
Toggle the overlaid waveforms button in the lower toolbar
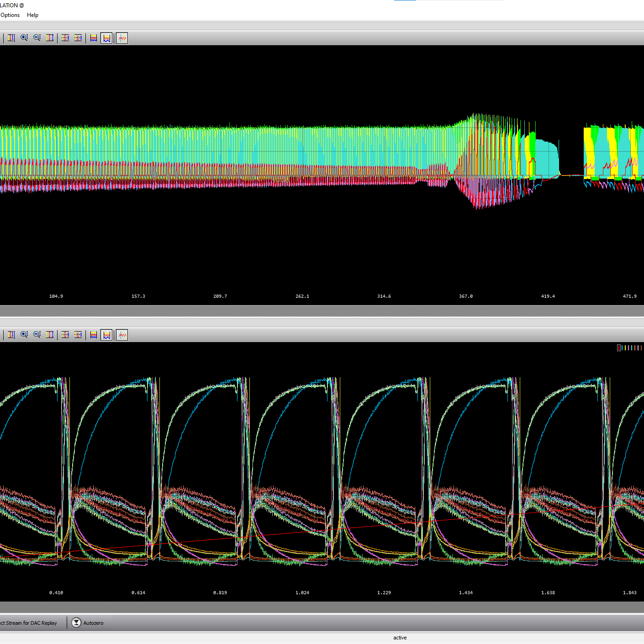tap(106, 335)
